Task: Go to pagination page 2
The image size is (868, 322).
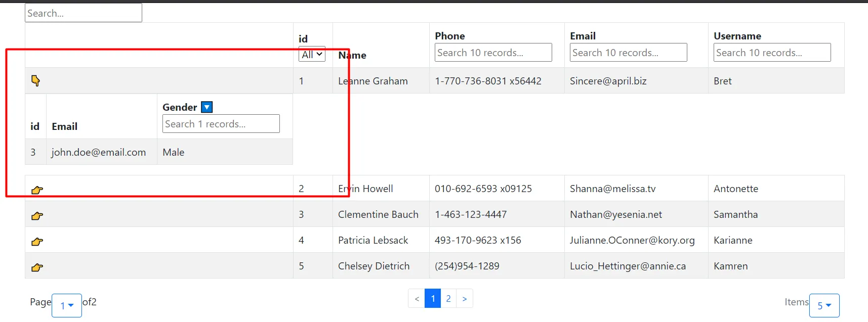Action: coord(448,298)
